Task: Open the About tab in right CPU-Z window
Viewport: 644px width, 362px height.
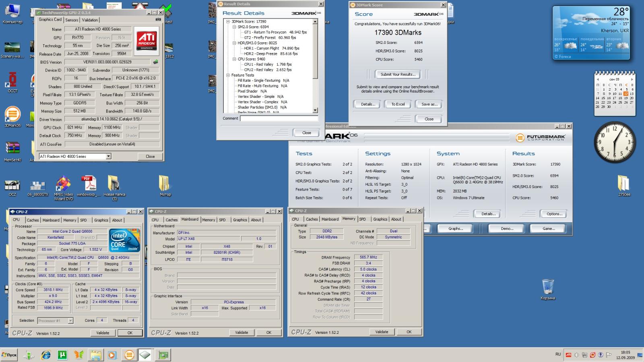Action: point(396,219)
